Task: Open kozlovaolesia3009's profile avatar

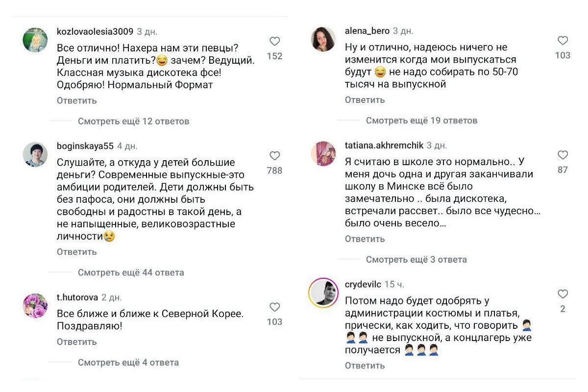Action: point(35,39)
